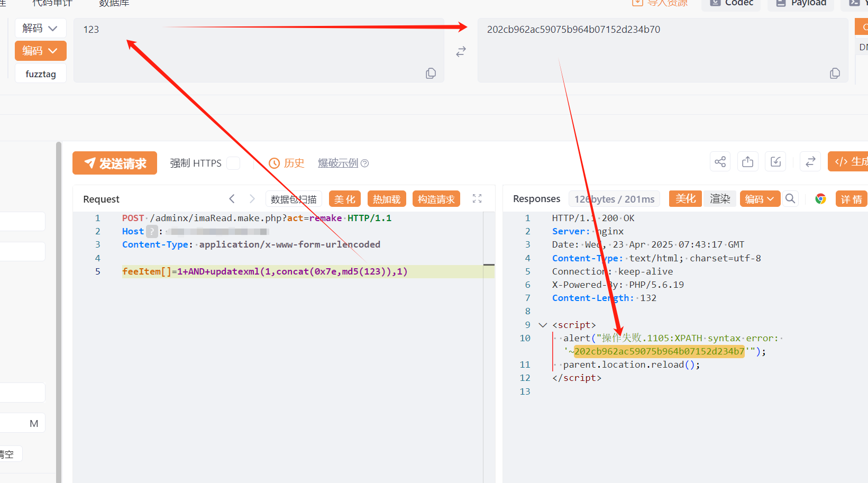Open the 编码 dropdown in Responses toolbar

point(759,199)
